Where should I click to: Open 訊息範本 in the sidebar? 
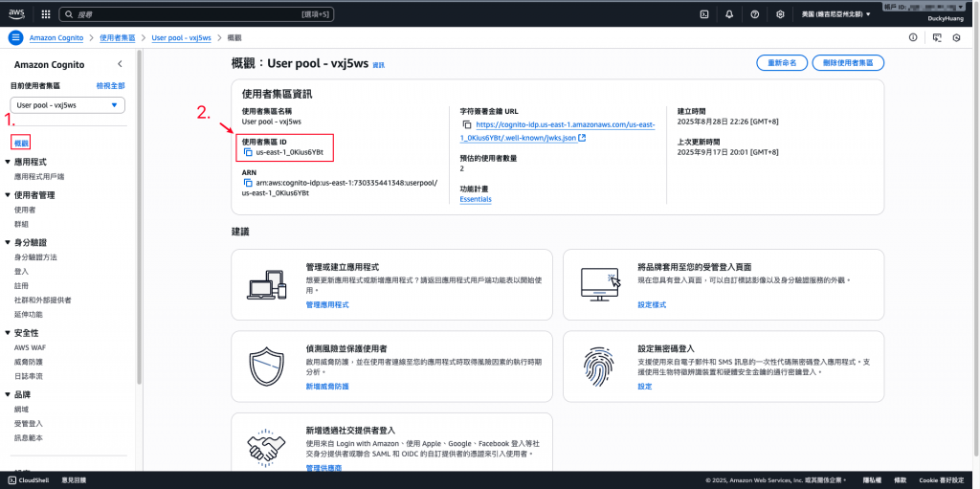pyautogui.click(x=28, y=437)
